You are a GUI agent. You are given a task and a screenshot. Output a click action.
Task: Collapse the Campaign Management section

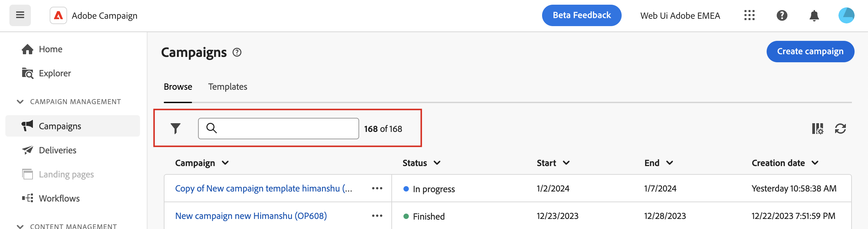(x=20, y=101)
